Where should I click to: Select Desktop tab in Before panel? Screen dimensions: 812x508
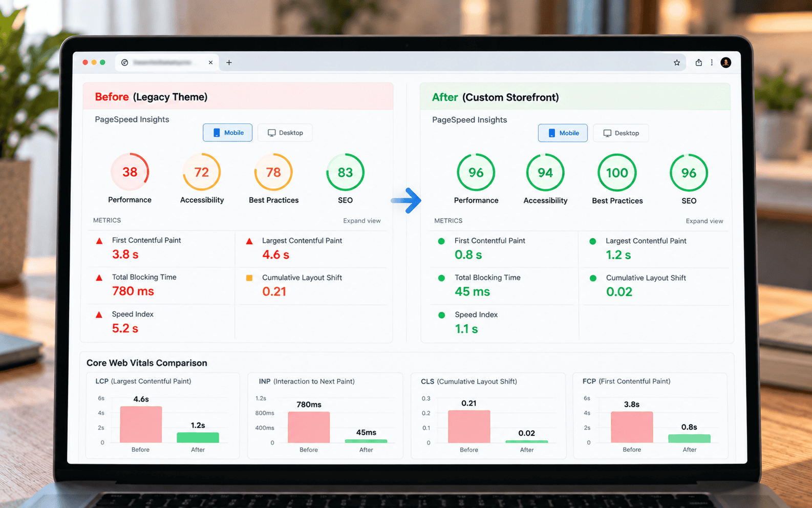click(x=285, y=133)
